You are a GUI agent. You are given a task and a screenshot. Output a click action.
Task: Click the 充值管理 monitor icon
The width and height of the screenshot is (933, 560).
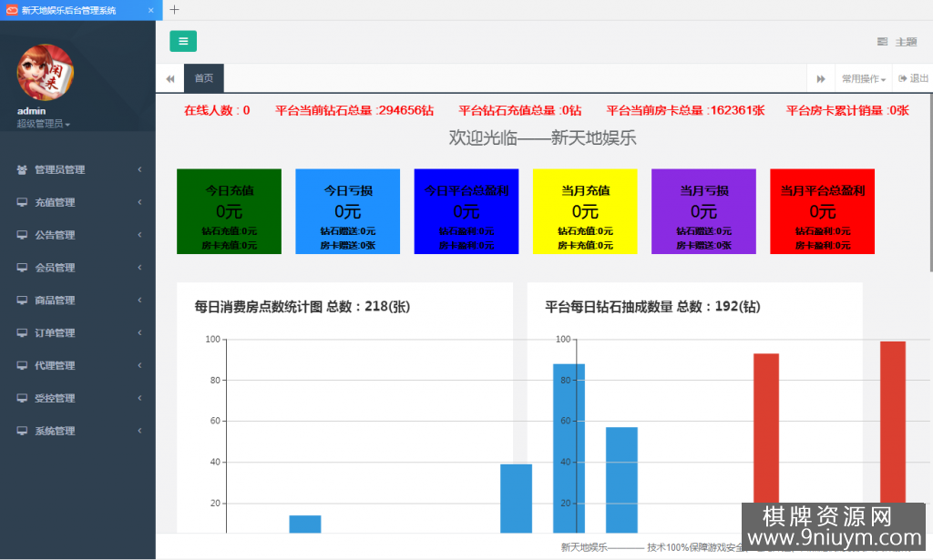22,202
